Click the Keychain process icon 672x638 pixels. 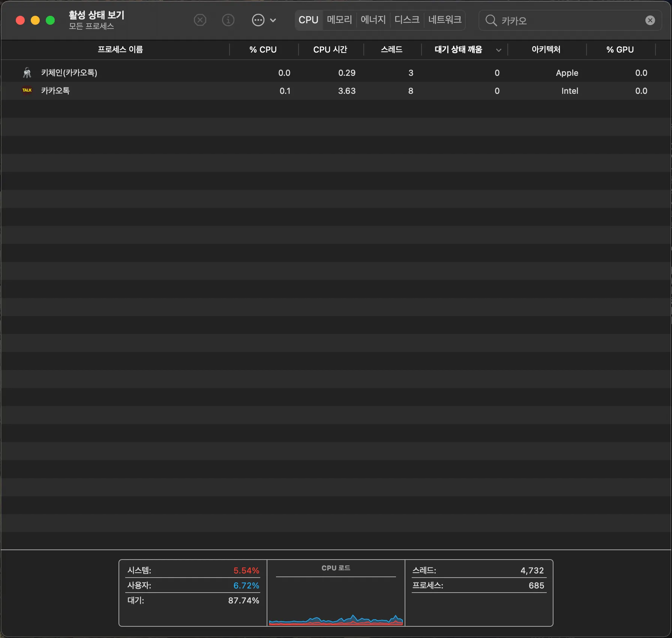(x=27, y=72)
